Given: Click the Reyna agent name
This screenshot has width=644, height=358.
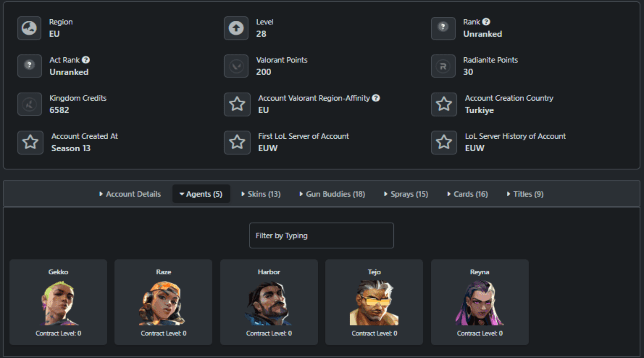Looking at the screenshot, I should pyautogui.click(x=480, y=272).
